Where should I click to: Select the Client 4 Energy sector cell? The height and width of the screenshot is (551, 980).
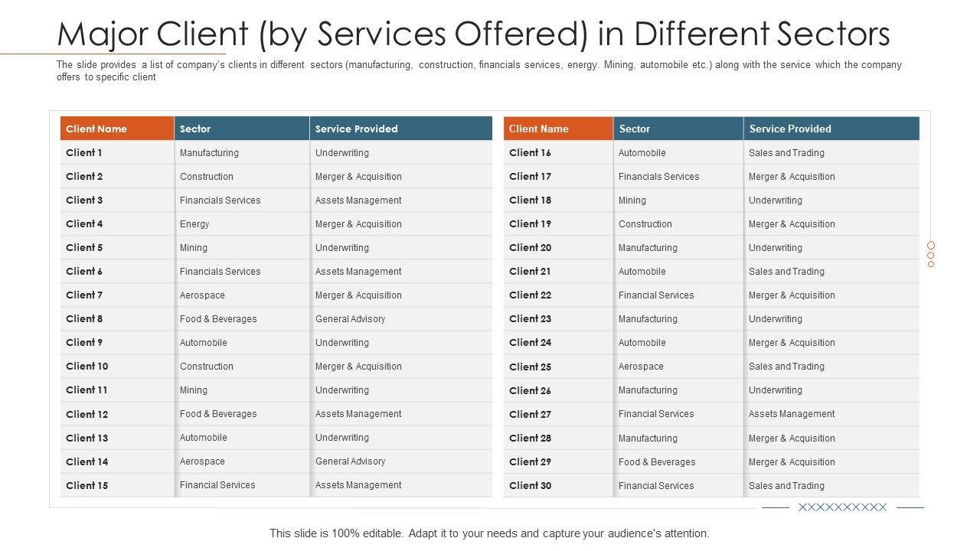194,223
